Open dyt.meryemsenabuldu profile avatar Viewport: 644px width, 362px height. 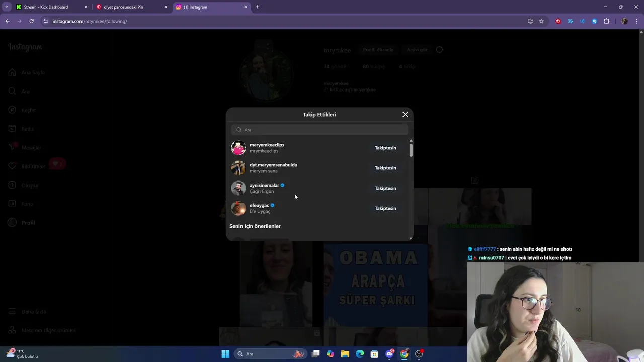click(238, 168)
